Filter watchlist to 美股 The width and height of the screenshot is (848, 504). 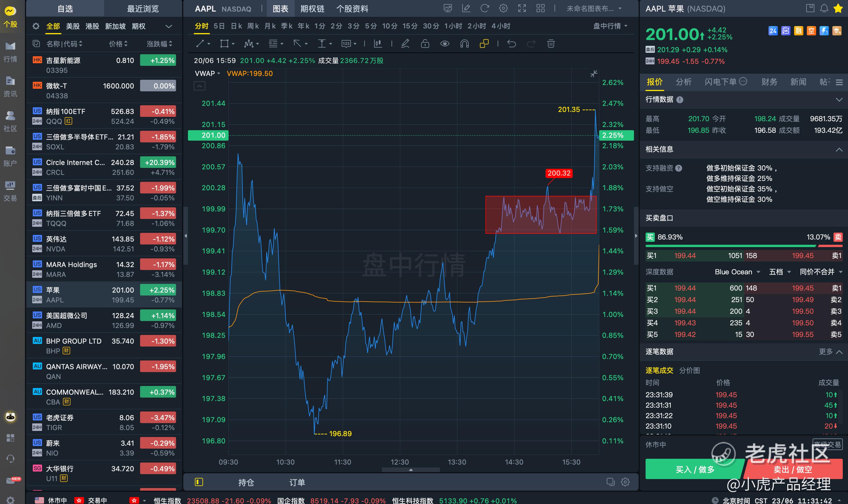(73, 26)
